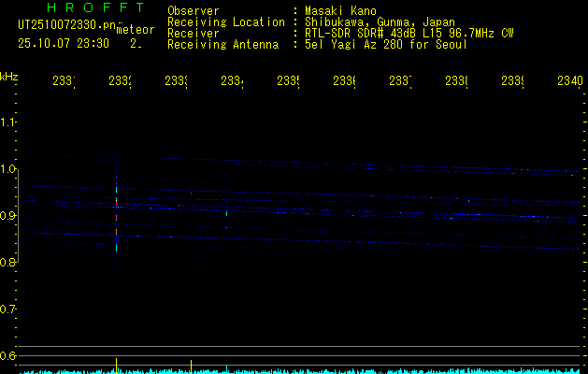Image resolution: width=588 pixels, height=374 pixels.
Task: Click the kHz axis unit label
Action: [9, 75]
